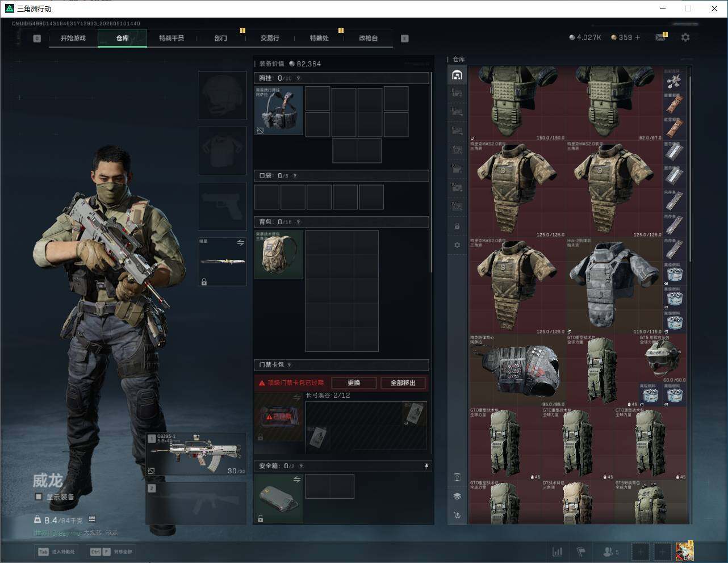
Task: Click the 装备价值 82,364 value
Action: pyautogui.click(x=290, y=64)
